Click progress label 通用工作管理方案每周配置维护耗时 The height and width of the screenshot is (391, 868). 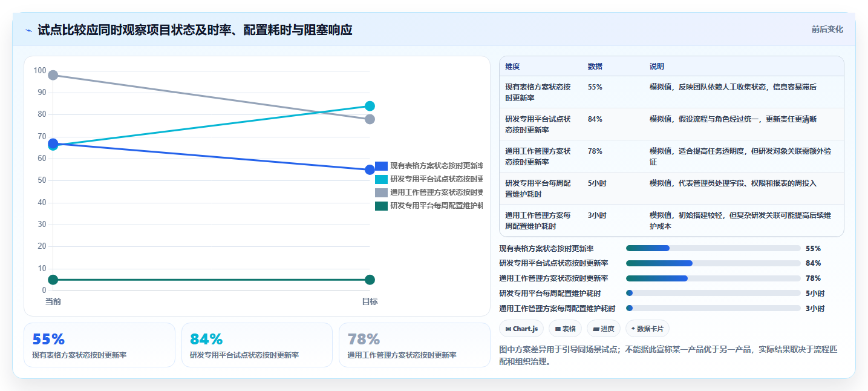tap(557, 308)
